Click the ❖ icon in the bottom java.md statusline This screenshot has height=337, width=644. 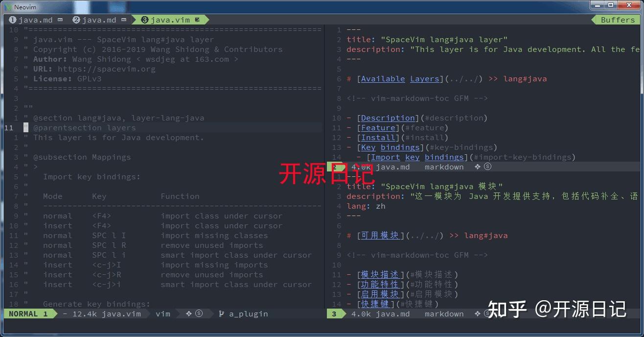477,313
